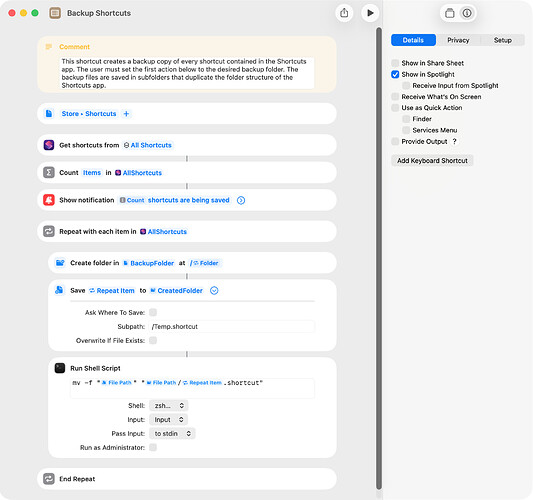Open the action library icon
The image size is (533, 500).
[449, 13]
